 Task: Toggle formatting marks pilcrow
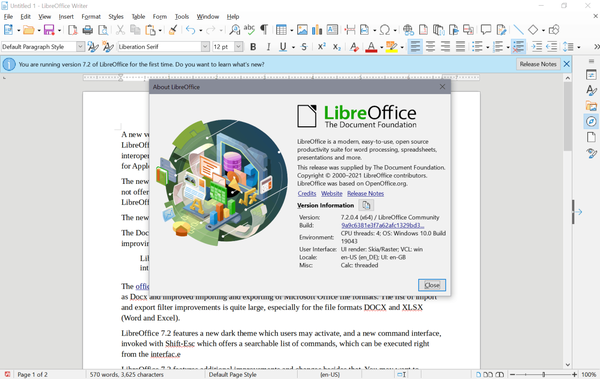click(264, 30)
